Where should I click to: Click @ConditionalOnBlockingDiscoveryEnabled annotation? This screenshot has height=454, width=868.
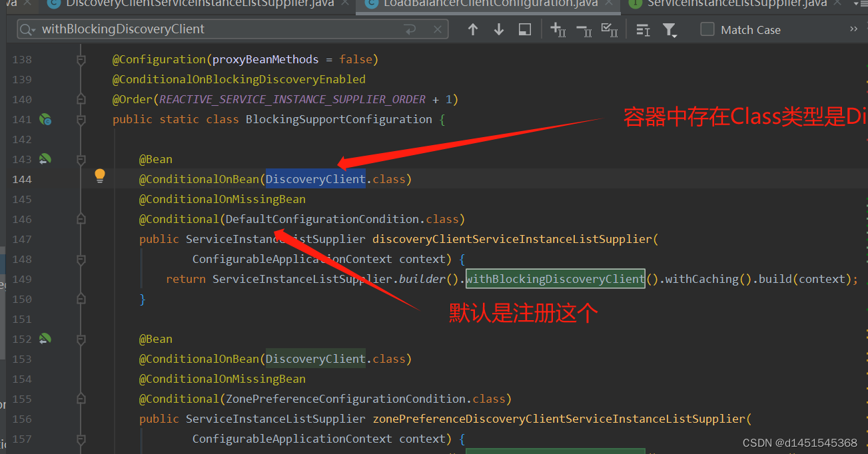click(239, 79)
